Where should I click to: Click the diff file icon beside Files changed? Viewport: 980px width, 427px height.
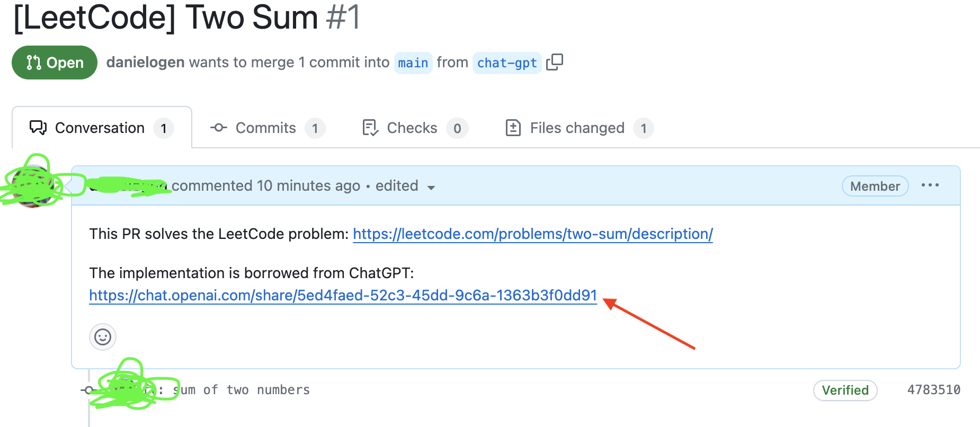coord(513,127)
